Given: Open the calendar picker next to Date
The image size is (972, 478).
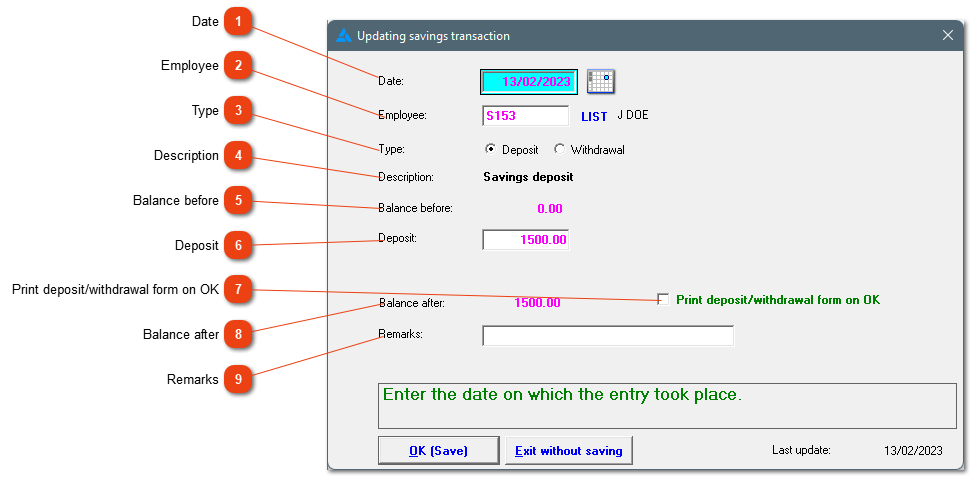Looking at the screenshot, I should pos(601,81).
